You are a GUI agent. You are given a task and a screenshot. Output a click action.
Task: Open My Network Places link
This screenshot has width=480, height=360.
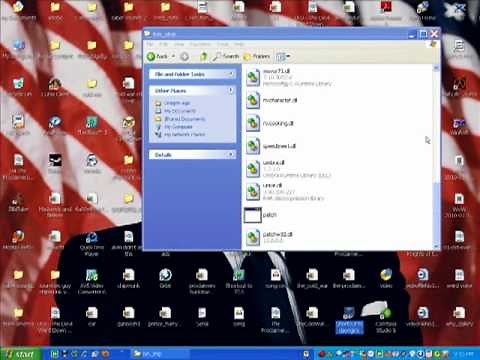pos(184,135)
